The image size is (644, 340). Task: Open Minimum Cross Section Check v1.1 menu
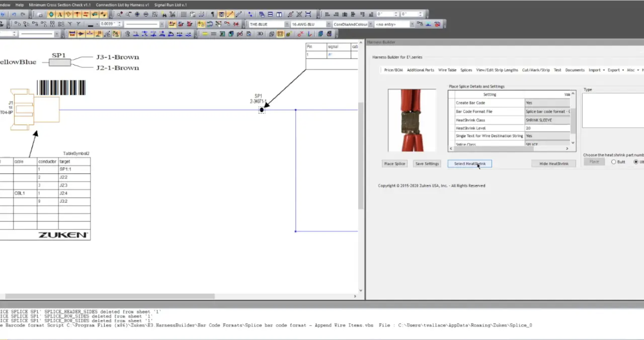coord(60,5)
